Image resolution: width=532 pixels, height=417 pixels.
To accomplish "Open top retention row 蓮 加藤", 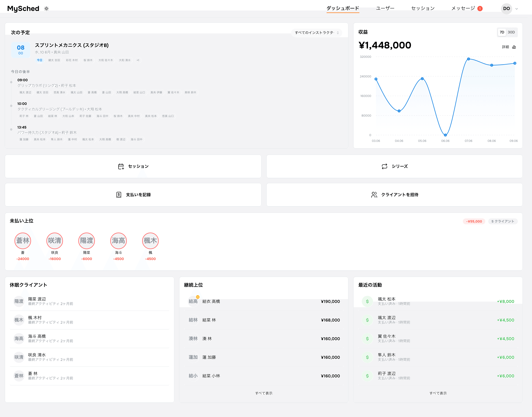I will (x=264, y=357).
